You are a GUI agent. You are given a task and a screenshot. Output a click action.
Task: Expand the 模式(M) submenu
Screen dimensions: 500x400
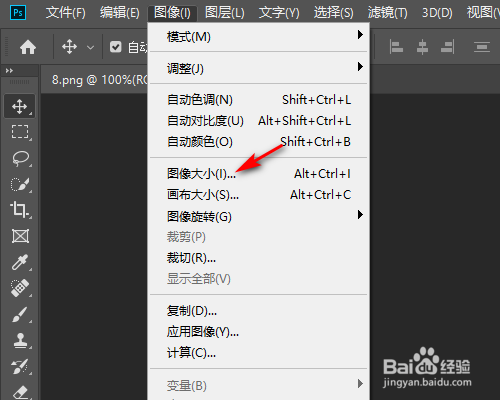[258, 36]
